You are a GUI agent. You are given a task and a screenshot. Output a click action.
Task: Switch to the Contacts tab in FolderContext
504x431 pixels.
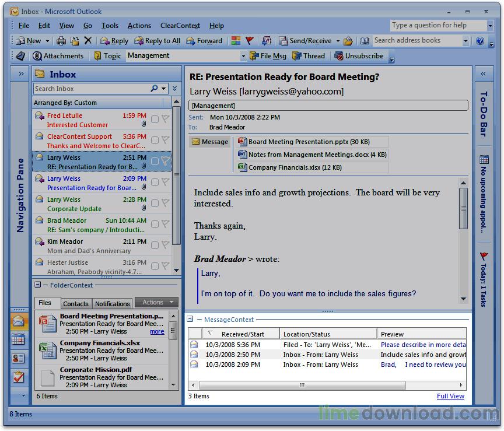click(76, 304)
